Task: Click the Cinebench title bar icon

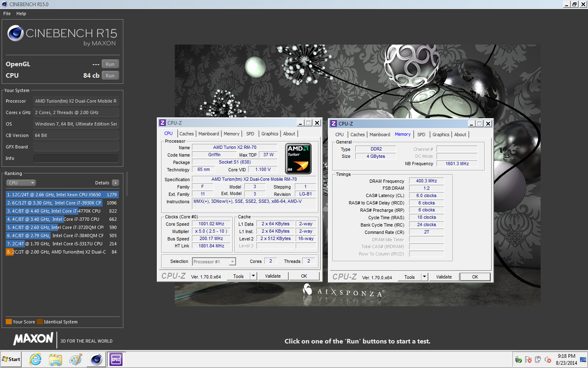Action: [4, 4]
